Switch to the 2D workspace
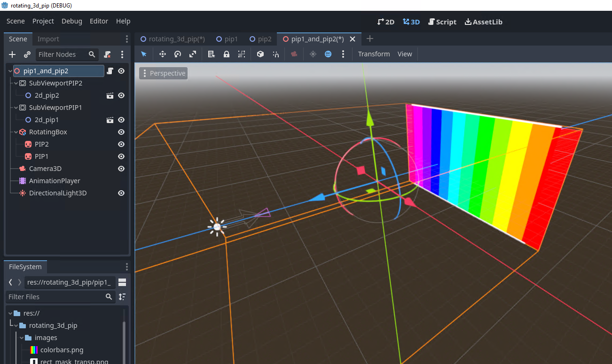The width and height of the screenshot is (612, 364). [386, 22]
